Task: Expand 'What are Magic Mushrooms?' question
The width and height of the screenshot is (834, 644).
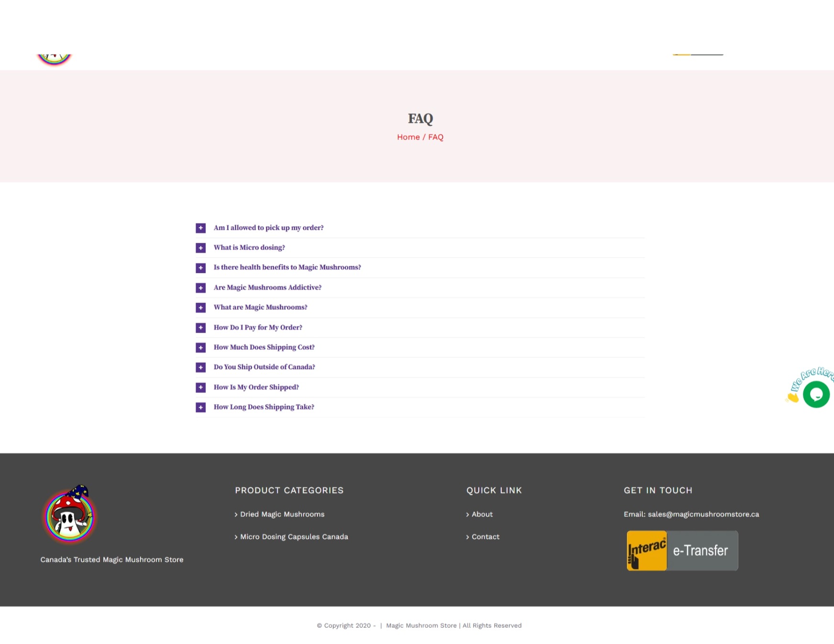Action: (x=260, y=307)
